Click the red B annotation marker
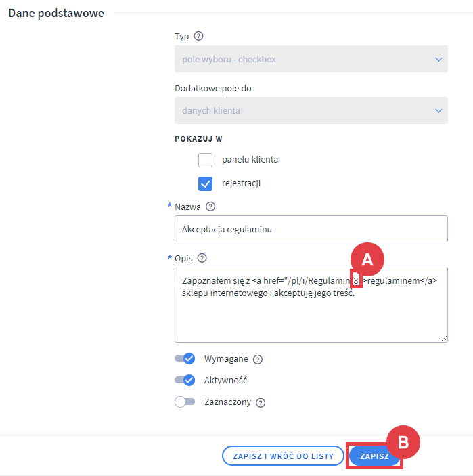Screen dimensions: 473x476 click(x=403, y=442)
